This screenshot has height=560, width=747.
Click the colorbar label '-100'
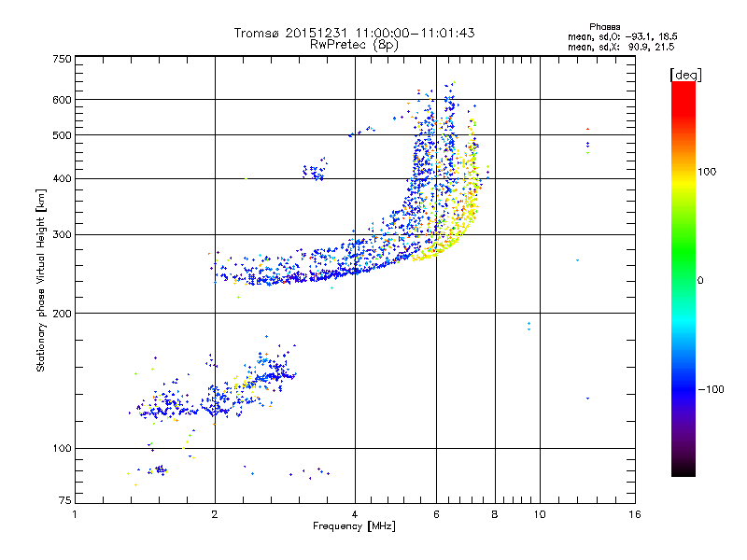click(x=711, y=389)
